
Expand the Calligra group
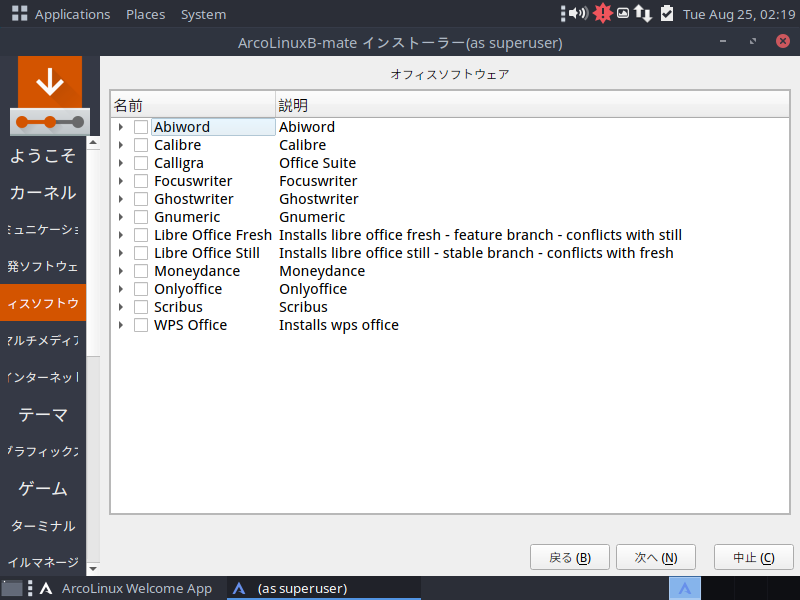[121, 163]
